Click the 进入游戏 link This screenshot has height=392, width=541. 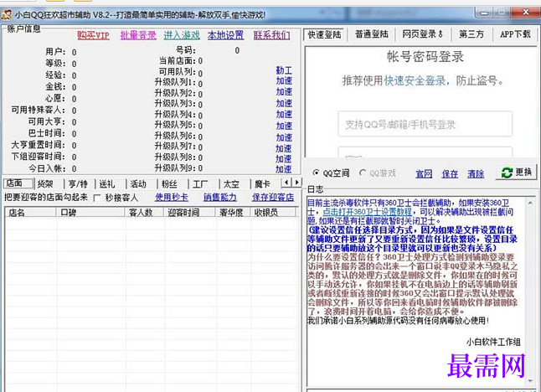(x=182, y=35)
